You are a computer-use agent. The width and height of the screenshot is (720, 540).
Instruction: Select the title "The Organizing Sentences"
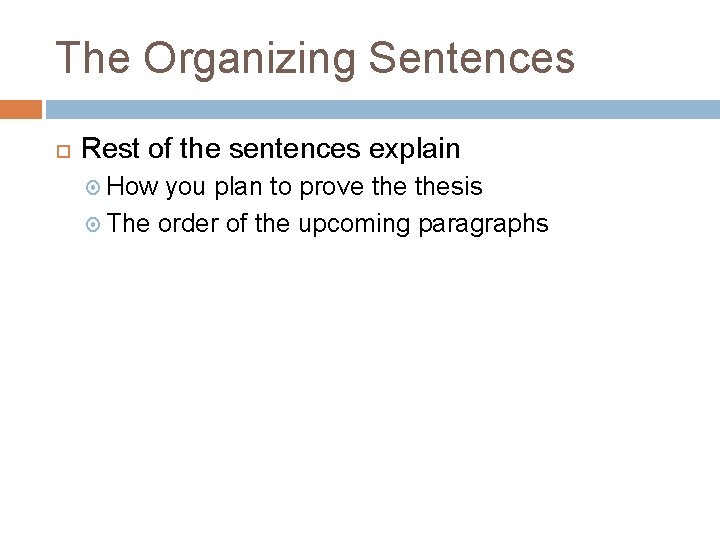(x=315, y=58)
